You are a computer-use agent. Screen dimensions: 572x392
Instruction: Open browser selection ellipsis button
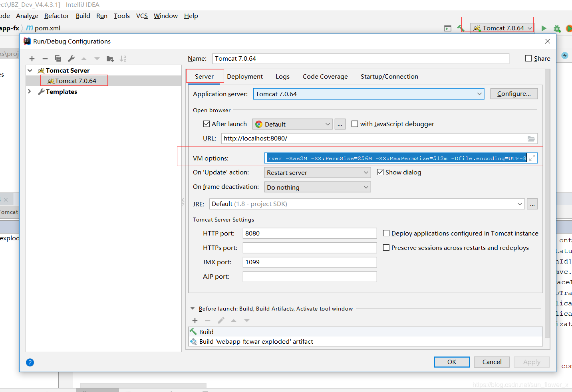coord(340,124)
